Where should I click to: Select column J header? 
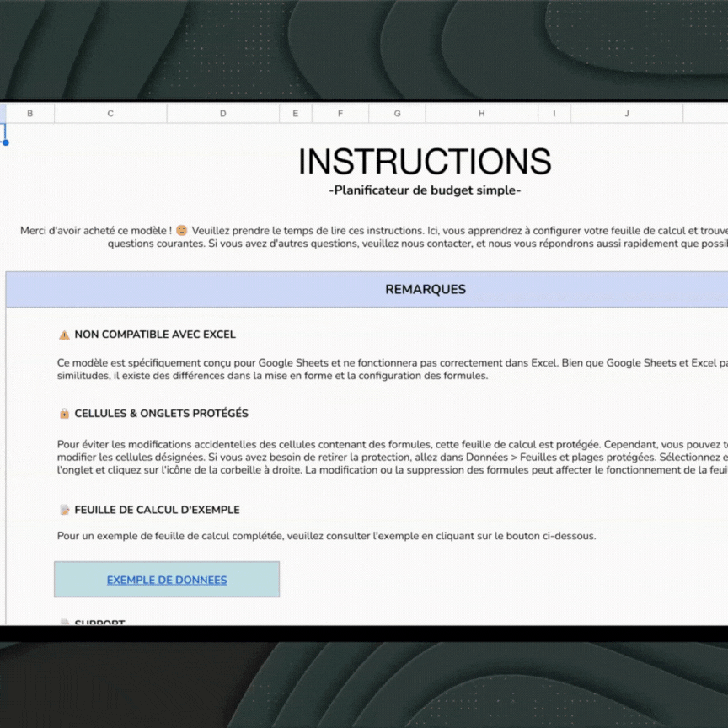(626, 114)
